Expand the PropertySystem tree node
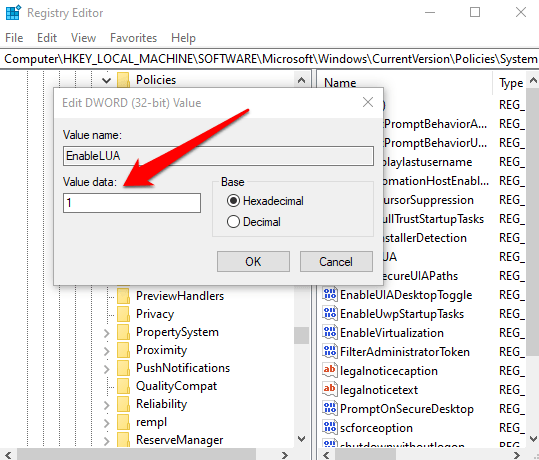 [x=107, y=333]
